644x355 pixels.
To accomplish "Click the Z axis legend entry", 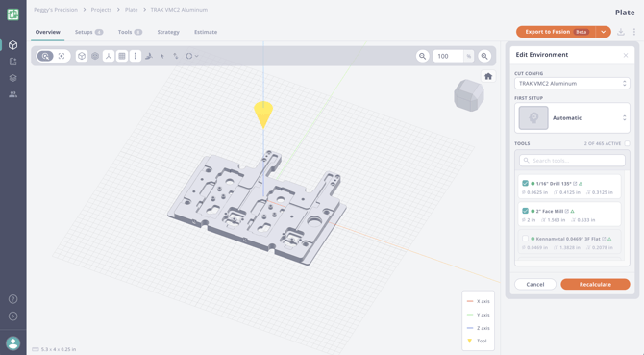I will tap(479, 328).
